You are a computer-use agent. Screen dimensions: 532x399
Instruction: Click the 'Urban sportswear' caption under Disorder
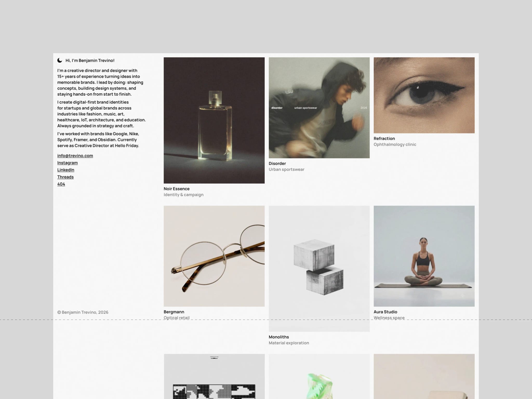tap(287, 169)
